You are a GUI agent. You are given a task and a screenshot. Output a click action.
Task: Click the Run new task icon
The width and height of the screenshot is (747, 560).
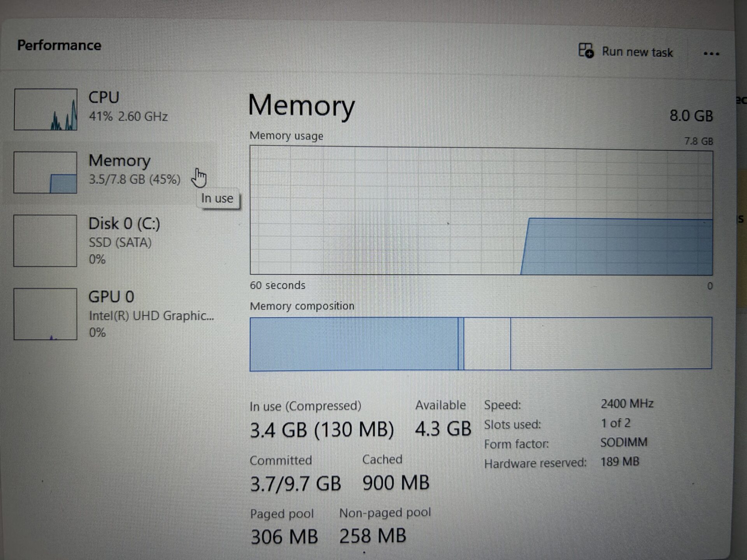tap(586, 51)
